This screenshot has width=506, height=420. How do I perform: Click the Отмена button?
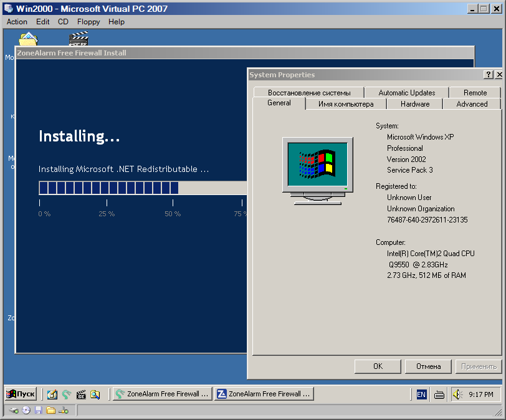pyautogui.click(x=428, y=366)
